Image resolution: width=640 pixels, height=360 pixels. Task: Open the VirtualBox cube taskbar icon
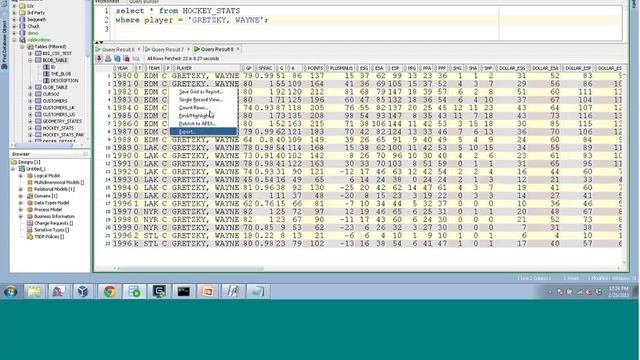click(83, 291)
